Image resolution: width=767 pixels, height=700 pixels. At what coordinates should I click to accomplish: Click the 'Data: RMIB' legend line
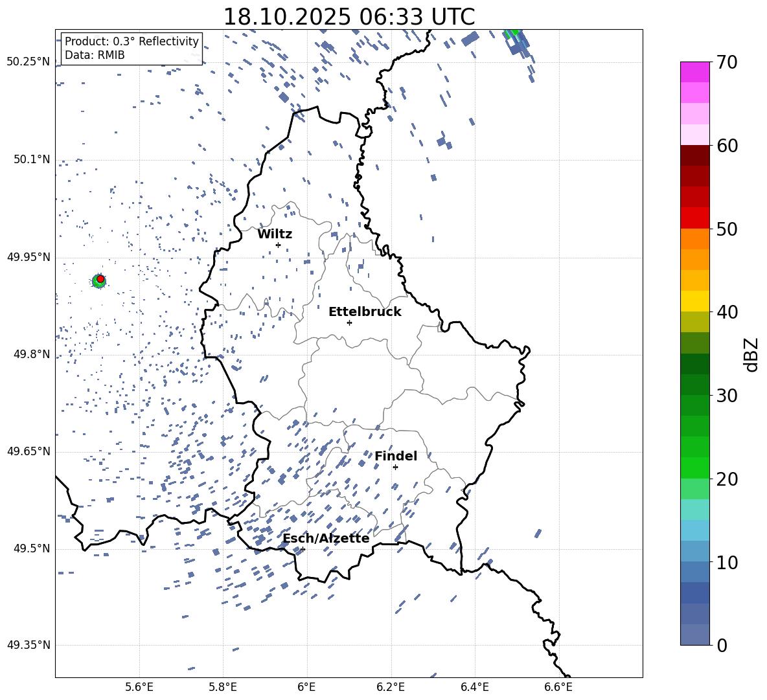coord(95,55)
